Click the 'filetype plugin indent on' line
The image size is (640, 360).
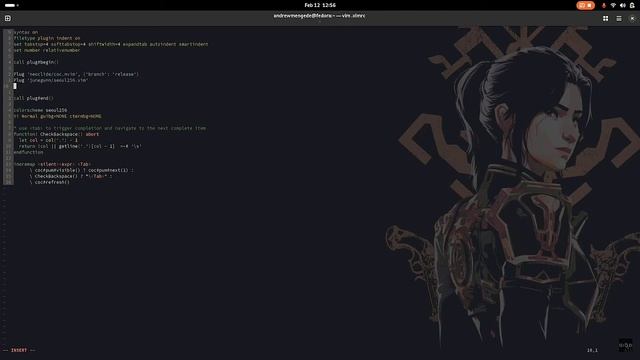[47, 38]
